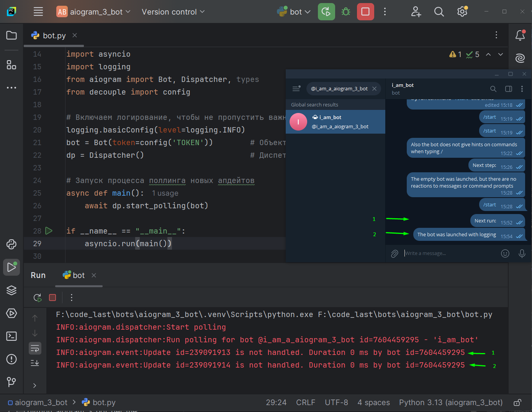
Task: Open the Problems tool window
Action: (11, 359)
